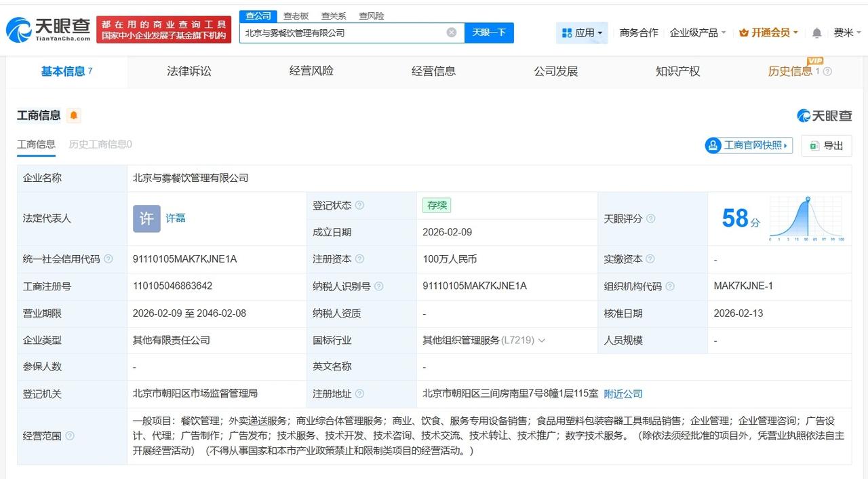Click business term 2026-02-09 至 2046-02-08
The width and height of the screenshot is (868, 479).
pos(189,313)
